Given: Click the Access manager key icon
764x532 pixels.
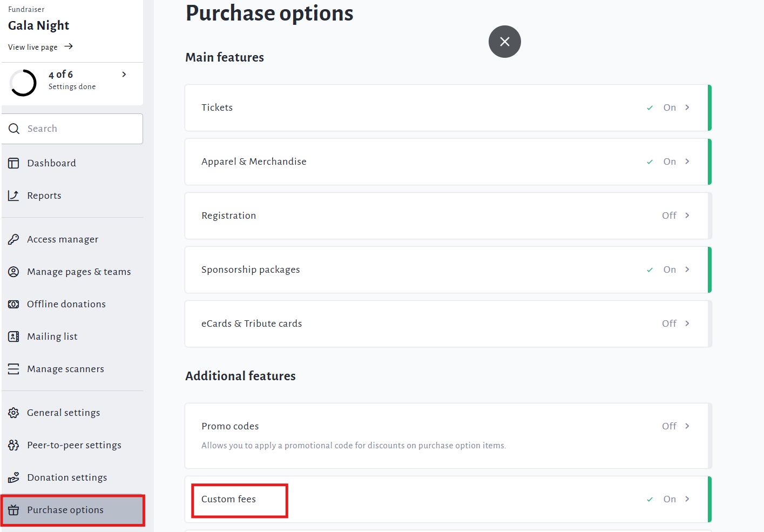Looking at the screenshot, I should [x=13, y=239].
